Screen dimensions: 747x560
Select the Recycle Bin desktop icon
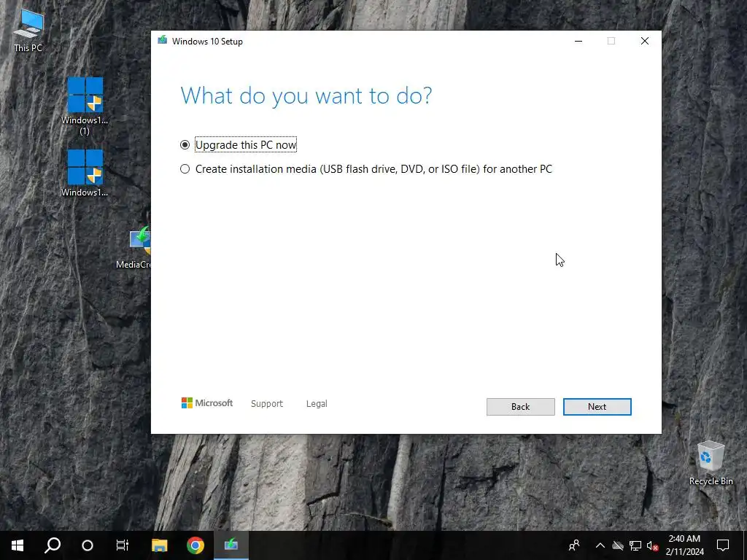click(x=711, y=463)
